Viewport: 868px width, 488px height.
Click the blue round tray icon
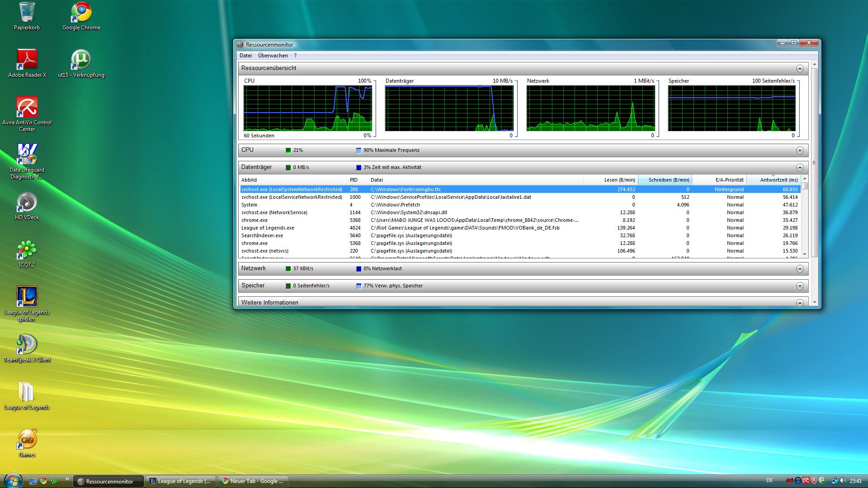[x=798, y=481]
